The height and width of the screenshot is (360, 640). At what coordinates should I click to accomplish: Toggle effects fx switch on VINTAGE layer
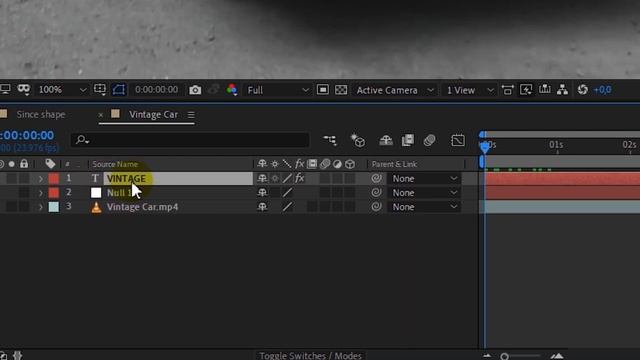[x=300, y=178]
